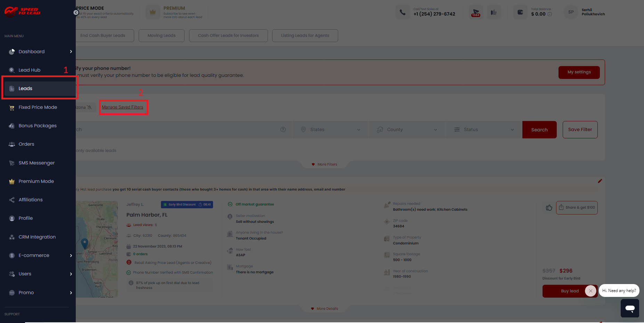644x323 pixels.
Task: Expand the More Filters section
Action: click(325, 164)
